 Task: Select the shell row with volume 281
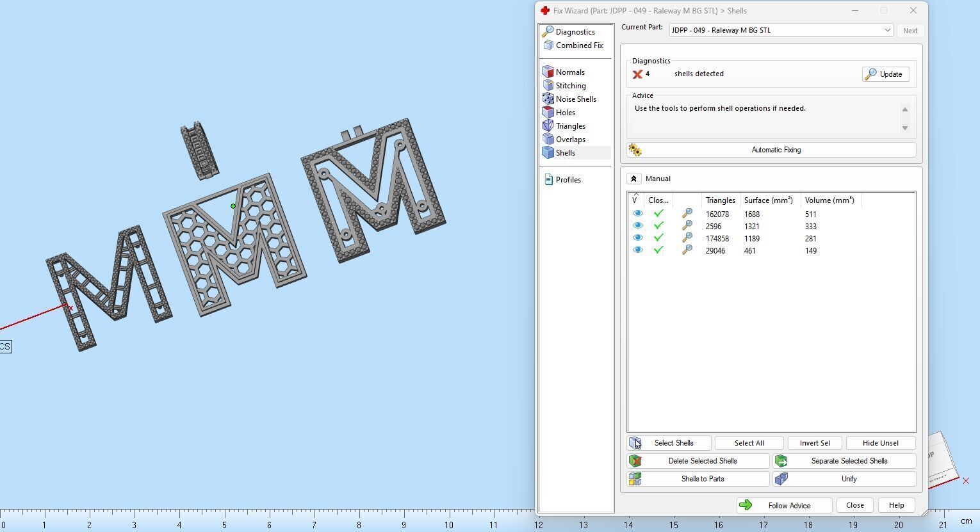[x=771, y=239]
